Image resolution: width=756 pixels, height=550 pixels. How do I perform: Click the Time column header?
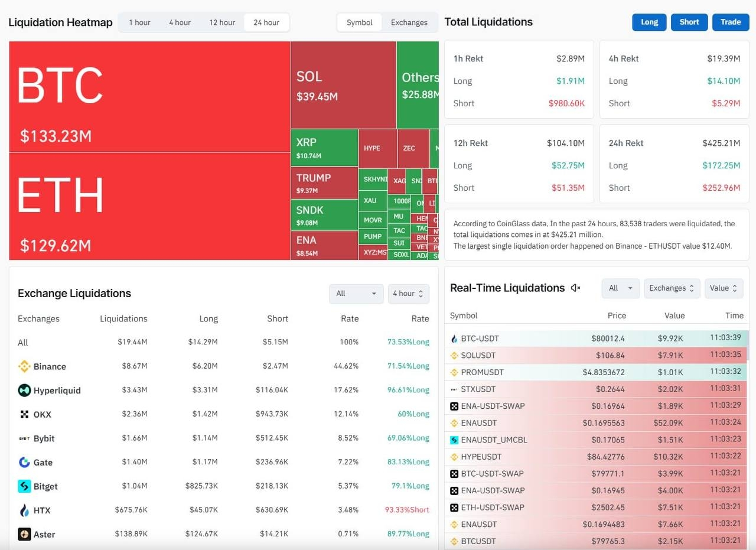734,315
